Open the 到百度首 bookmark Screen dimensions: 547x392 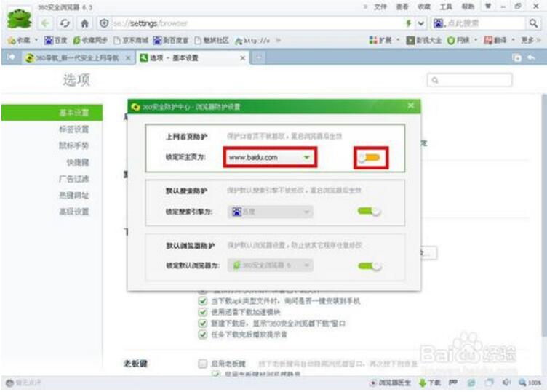point(171,41)
